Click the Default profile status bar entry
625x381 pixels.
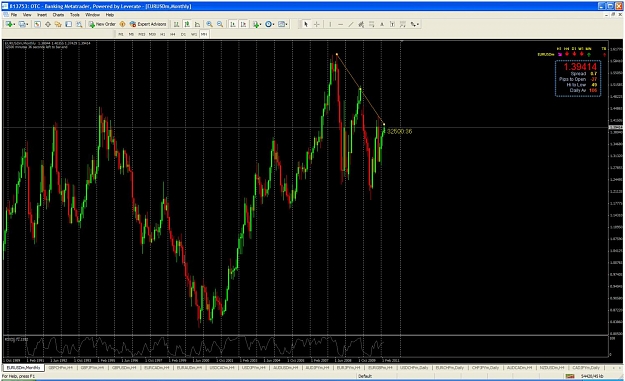point(365,376)
